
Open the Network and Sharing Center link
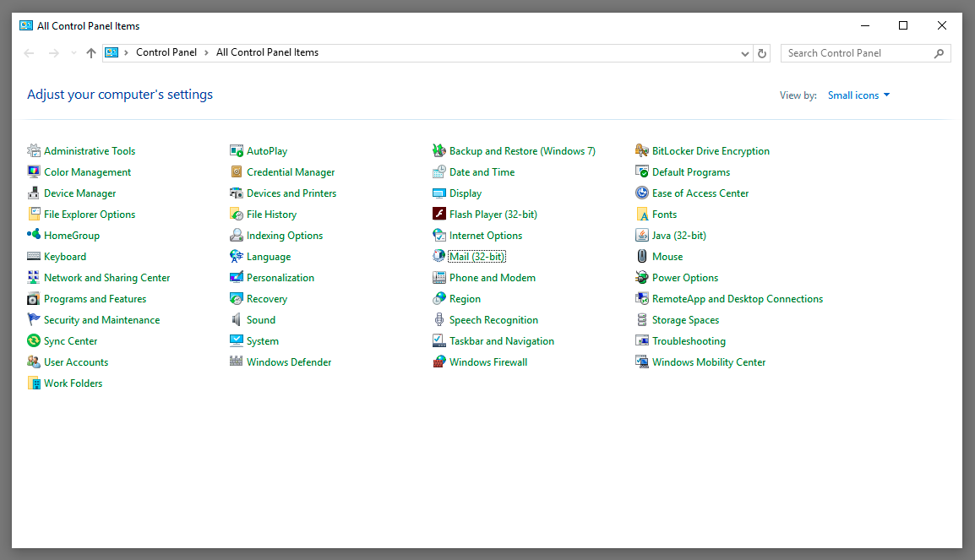coord(106,278)
